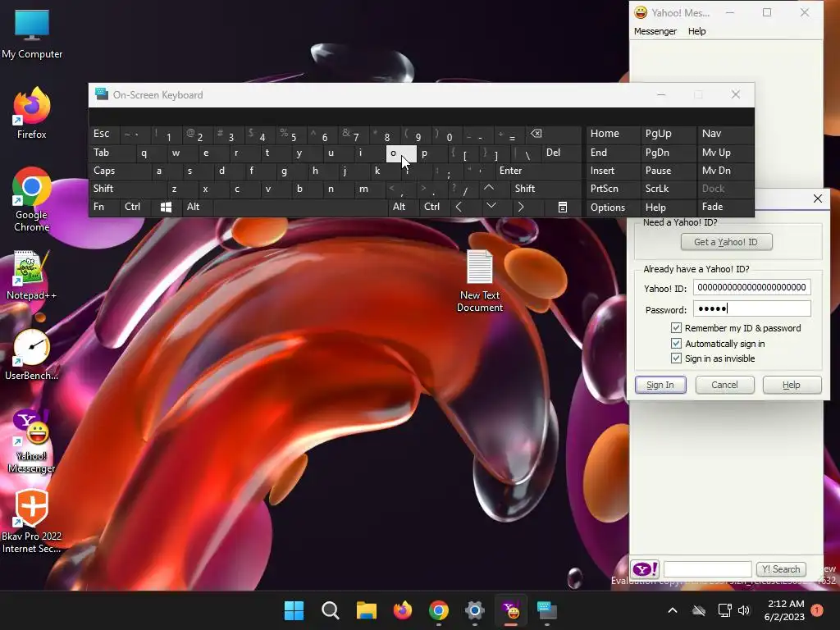Click the Password input field
The width and height of the screenshot is (840, 630).
751,308
